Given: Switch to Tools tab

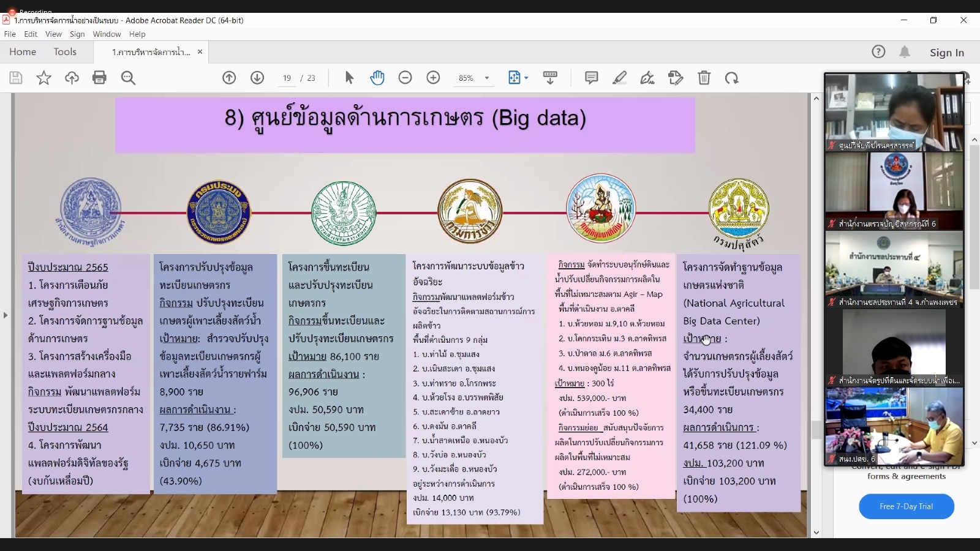Looking at the screenshot, I should [x=65, y=52].
